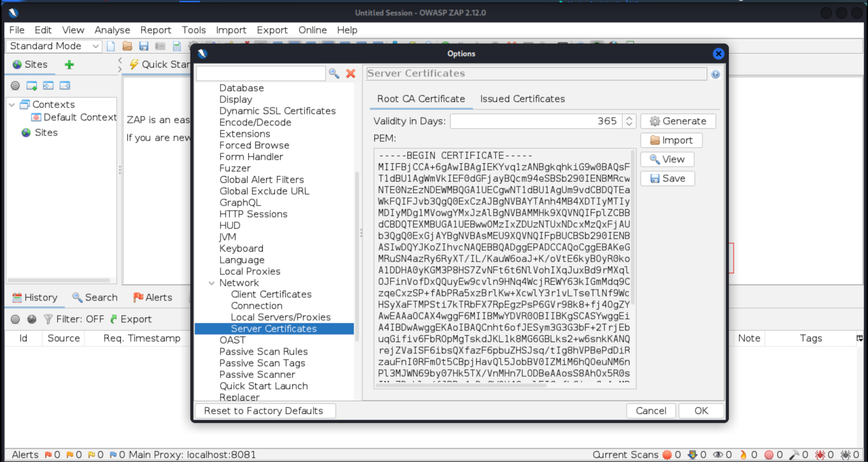
Task: Open the Report menu
Action: 156,30
